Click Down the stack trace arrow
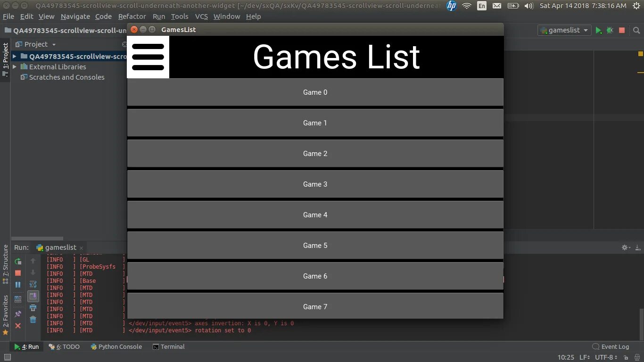Viewport: 644px width, 362px height. click(33, 272)
